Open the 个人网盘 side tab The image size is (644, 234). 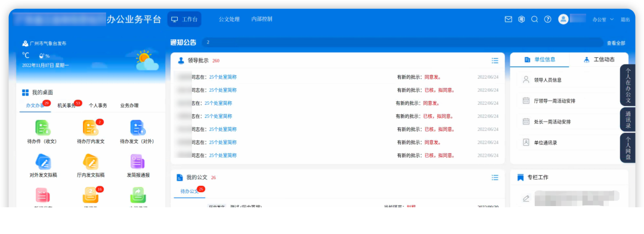click(628, 148)
